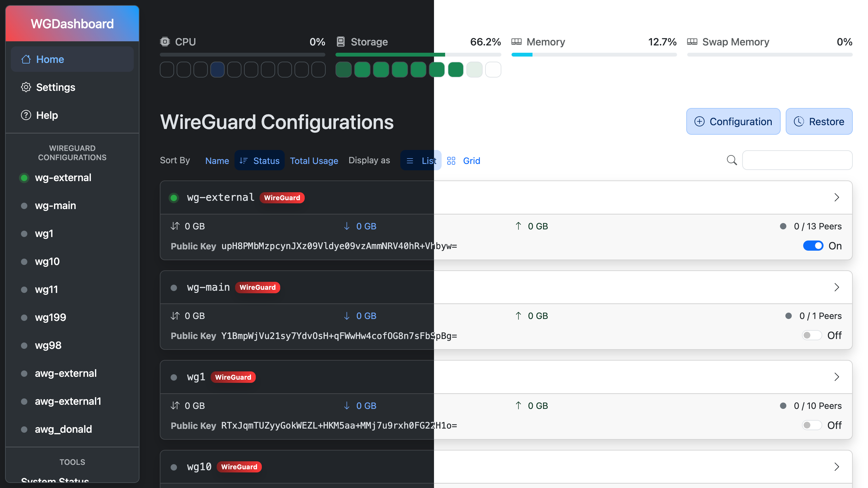Click the Help question mark icon
Viewport: 868px width, 488px height.
point(26,115)
